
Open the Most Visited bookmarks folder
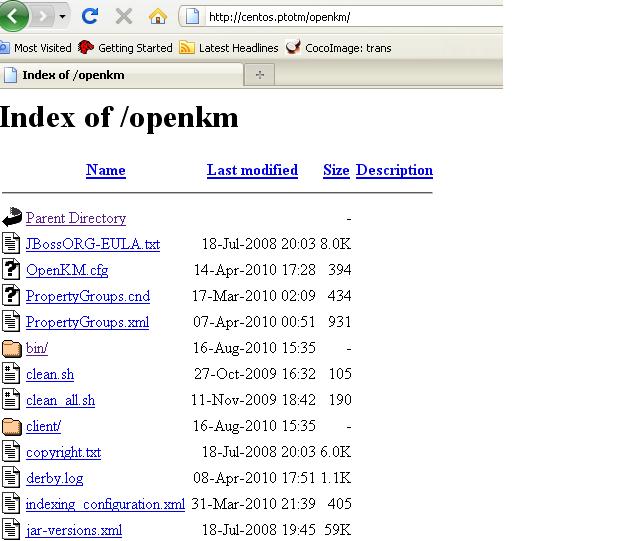coord(36,48)
